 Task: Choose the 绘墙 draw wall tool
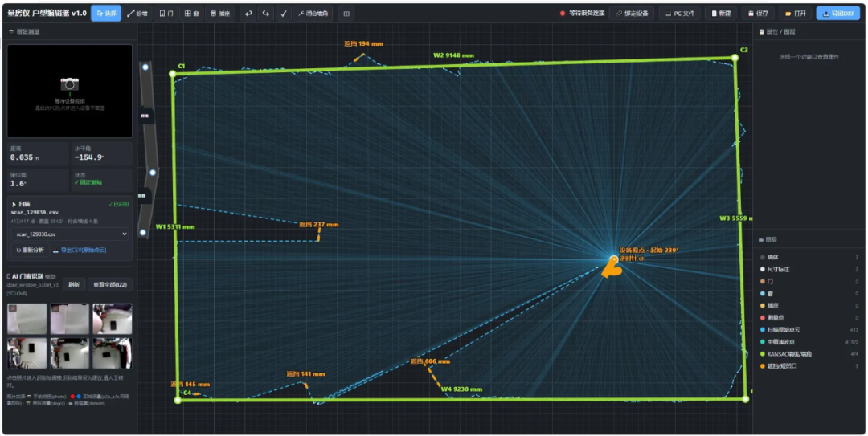137,14
